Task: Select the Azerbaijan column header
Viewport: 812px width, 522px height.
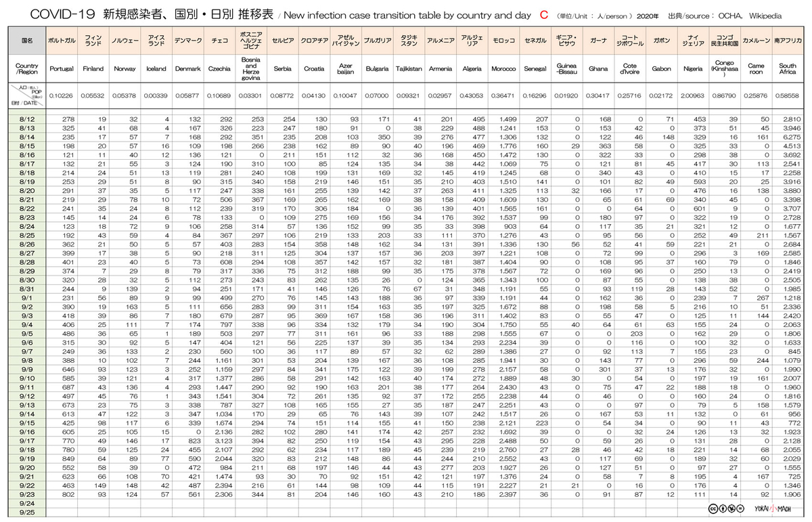Action: point(345,69)
